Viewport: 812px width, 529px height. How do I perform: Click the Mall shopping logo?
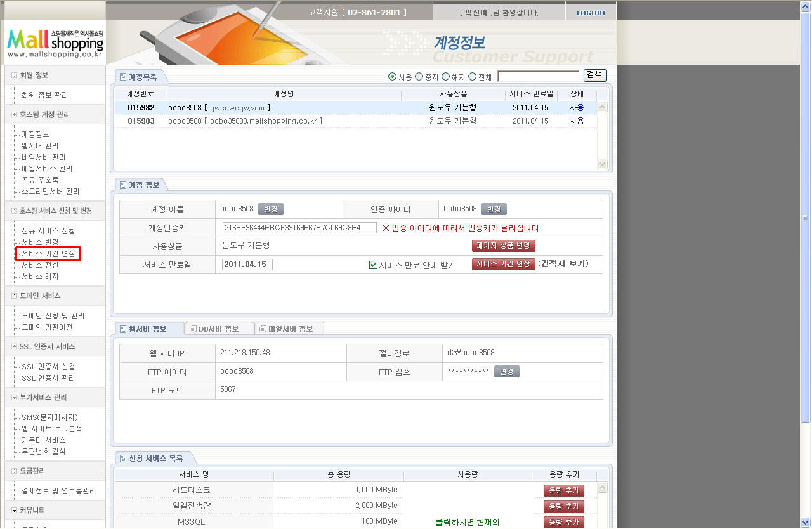55,44
